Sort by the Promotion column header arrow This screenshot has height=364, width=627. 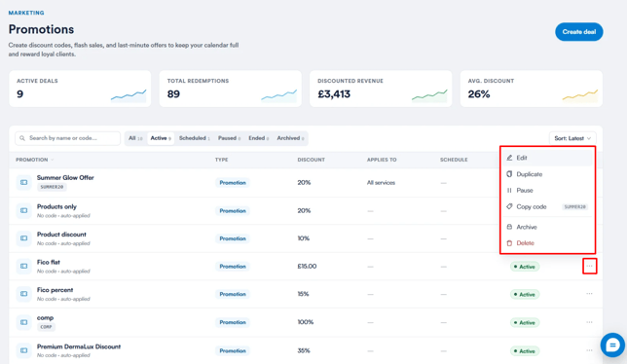tap(53, 160)
